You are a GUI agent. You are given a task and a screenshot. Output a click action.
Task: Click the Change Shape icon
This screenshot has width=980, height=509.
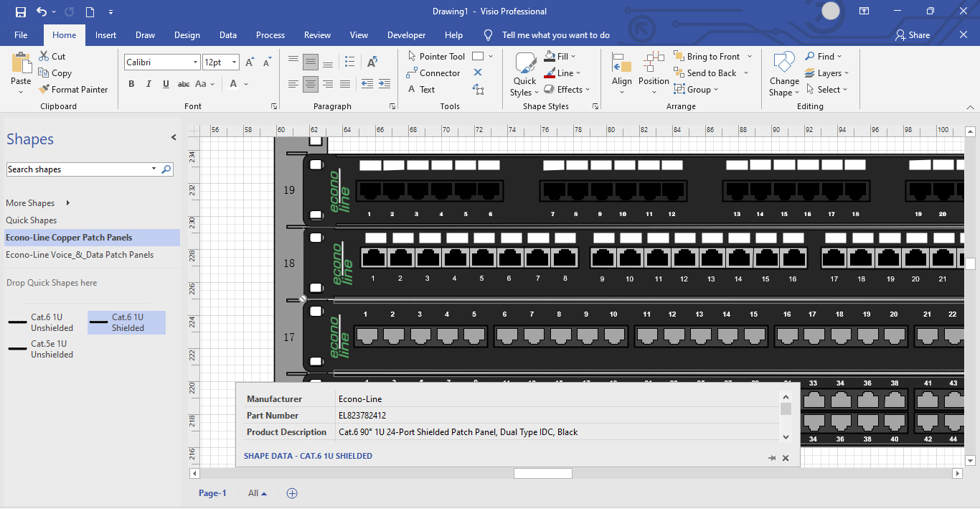783,75
